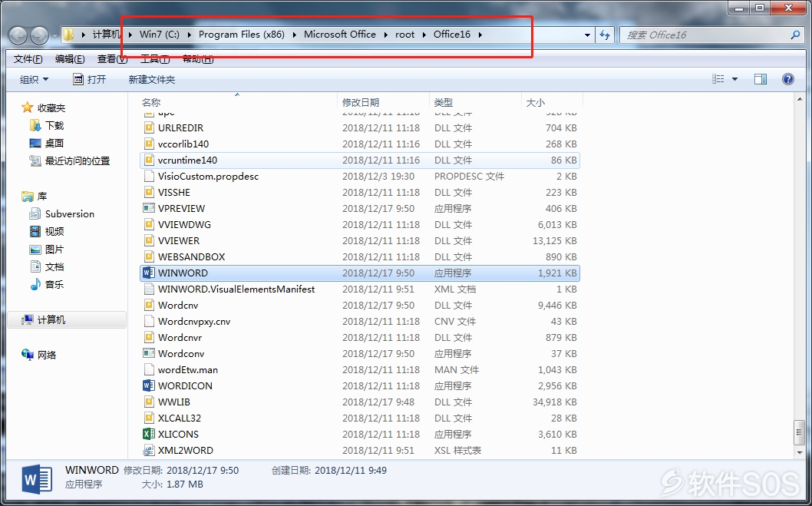The width and height of the screenshot is (812, 506).
Task: Click the root breadcrumb segment
Action: (x=405, y=35)
